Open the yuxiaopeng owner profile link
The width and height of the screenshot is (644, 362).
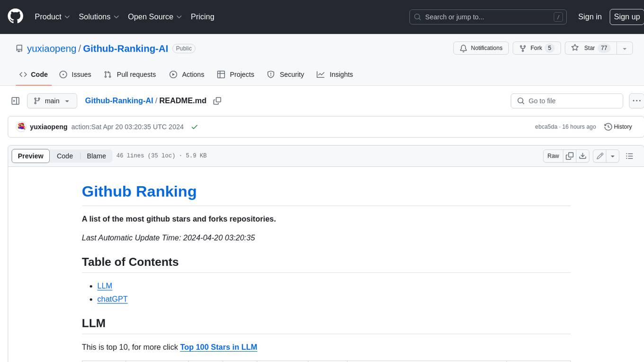[x=52, y=48]
